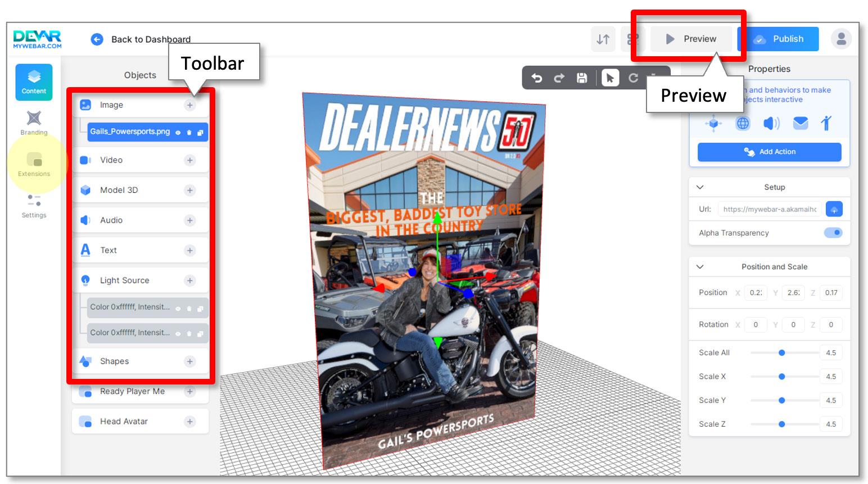Click the Add Action button
868x484 pixels.
coord(770,152)
